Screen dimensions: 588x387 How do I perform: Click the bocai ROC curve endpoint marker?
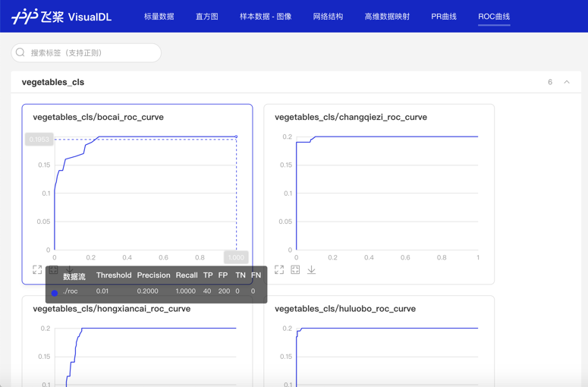pos(236,137)
